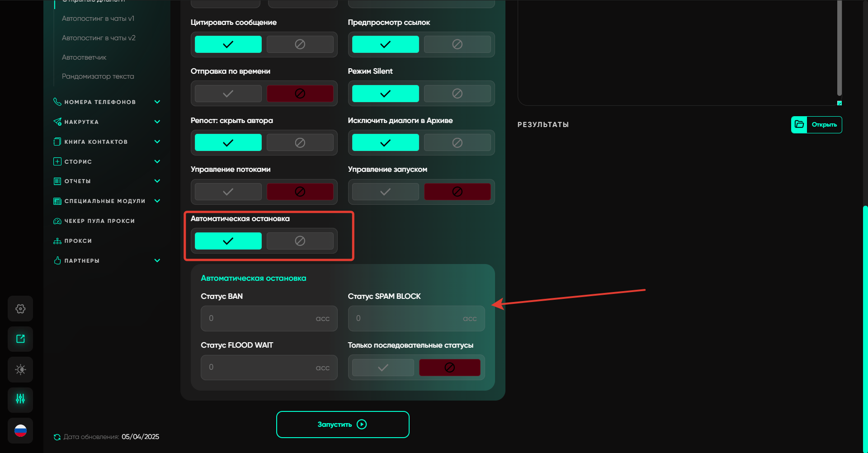Toggle the brightness theme icon
The height and width of the screenshot is (453, 868).
tap(20, 369)
